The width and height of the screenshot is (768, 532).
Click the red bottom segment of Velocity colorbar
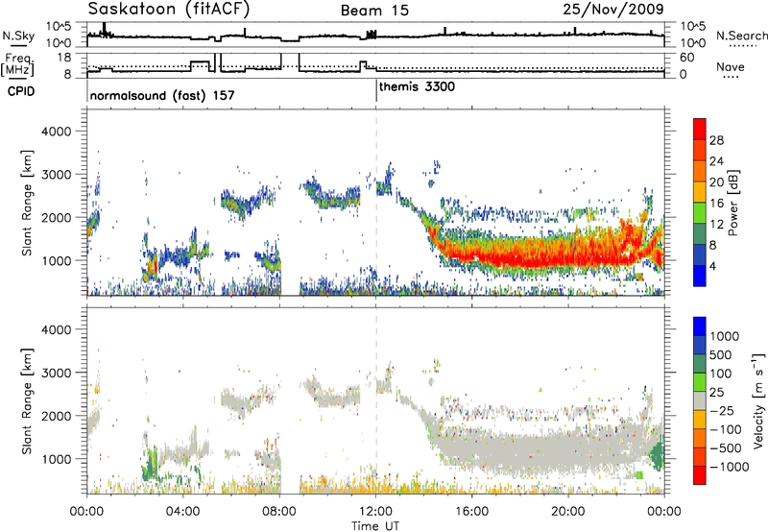coord(700,475)
